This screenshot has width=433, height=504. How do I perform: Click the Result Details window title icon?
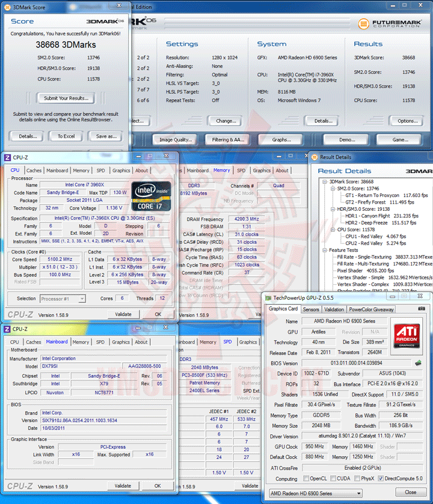[x=315, y=157]
